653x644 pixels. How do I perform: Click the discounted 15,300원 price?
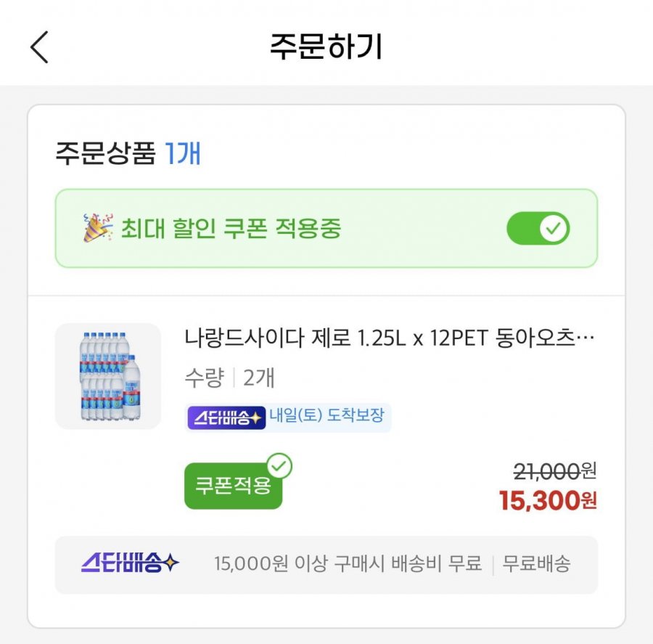pyautogui.click(x=548, y=500)
